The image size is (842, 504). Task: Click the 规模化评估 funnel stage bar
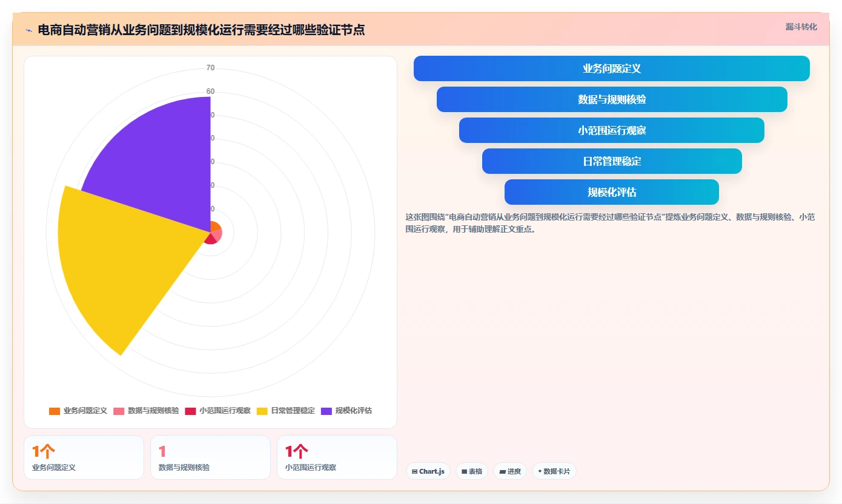tap(612, 192)
